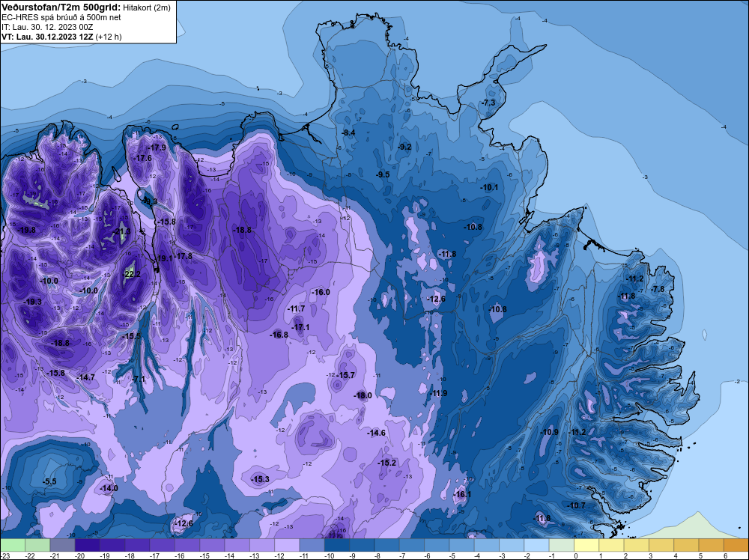
Task: Click the -19.3 temperature value
Action: click(x=32, y=302)
